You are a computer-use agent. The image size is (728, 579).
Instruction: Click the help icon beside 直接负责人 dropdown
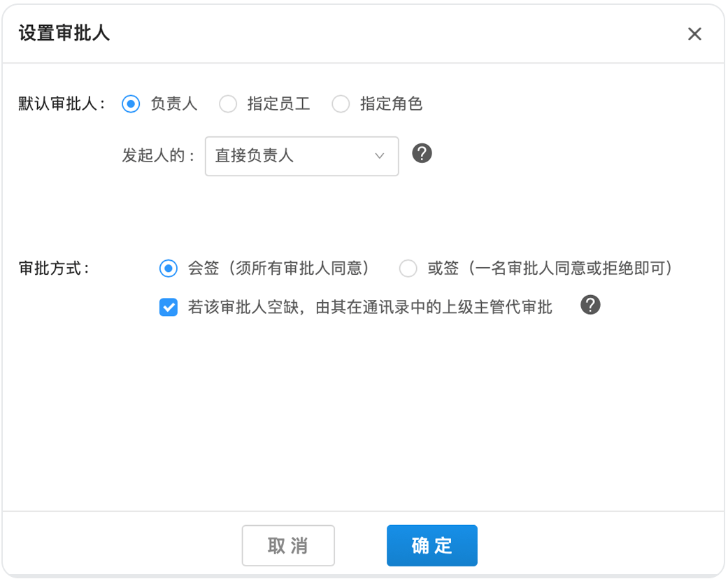coord(422,153)
